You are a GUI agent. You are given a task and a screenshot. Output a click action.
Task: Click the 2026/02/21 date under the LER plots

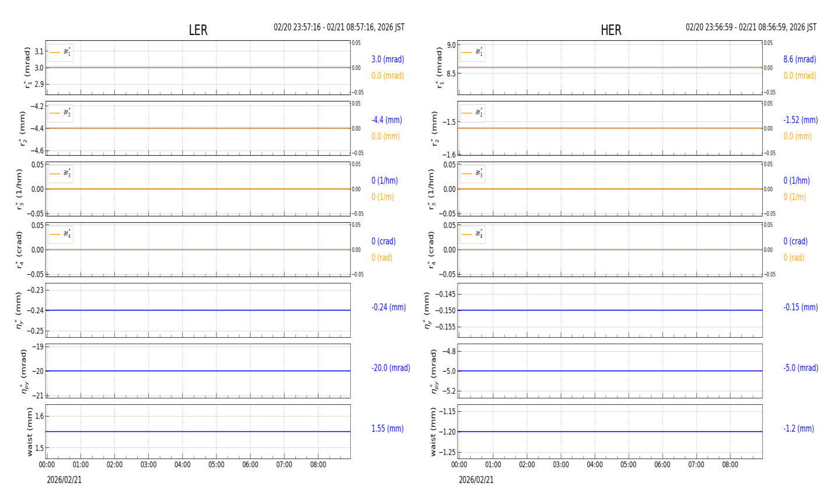coord(64,480)
